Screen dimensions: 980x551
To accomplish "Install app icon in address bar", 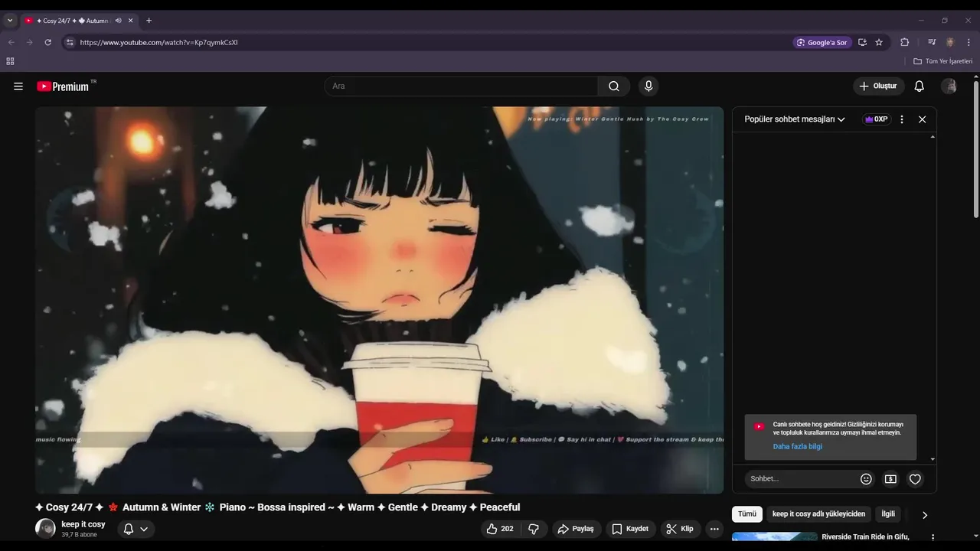I will [862, 42].
